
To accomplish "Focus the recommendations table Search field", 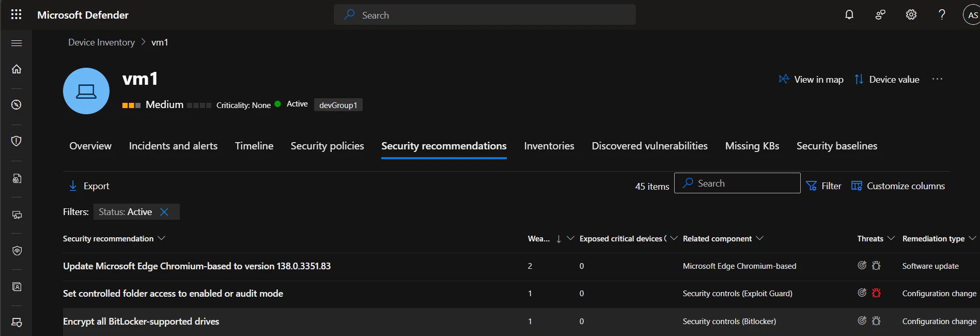I will coord(737,183).
